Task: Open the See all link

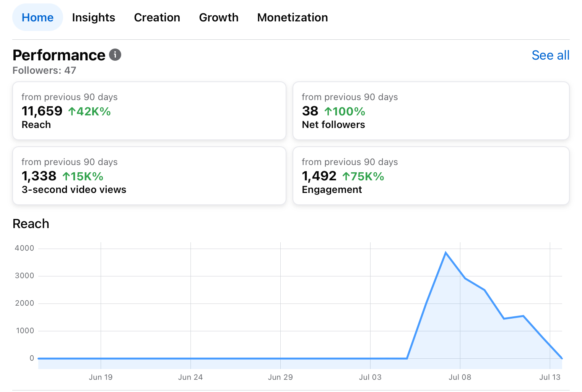Action: click(x=551, y=55)
